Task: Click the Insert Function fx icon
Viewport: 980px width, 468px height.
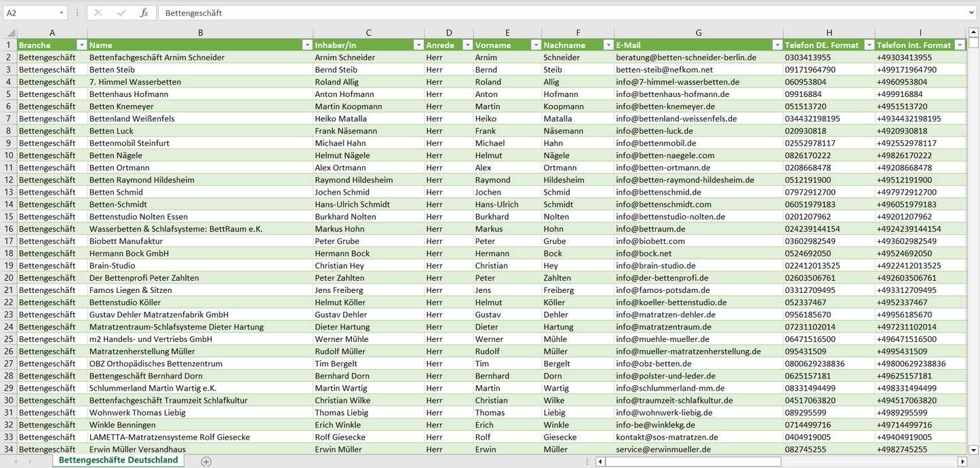Action: point(144,13)
